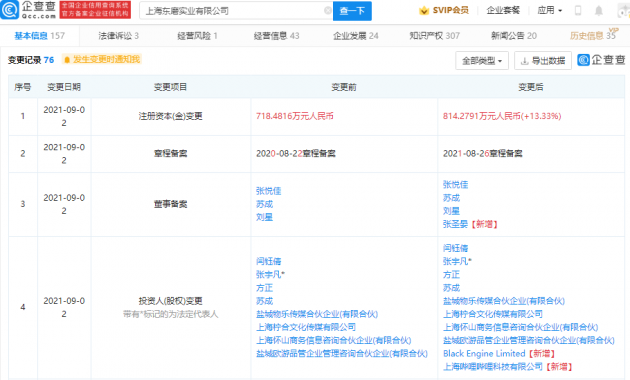Switch to 经营风险 1 tab
The width and height of the screenshot is (630, 380).
(197, 36)
